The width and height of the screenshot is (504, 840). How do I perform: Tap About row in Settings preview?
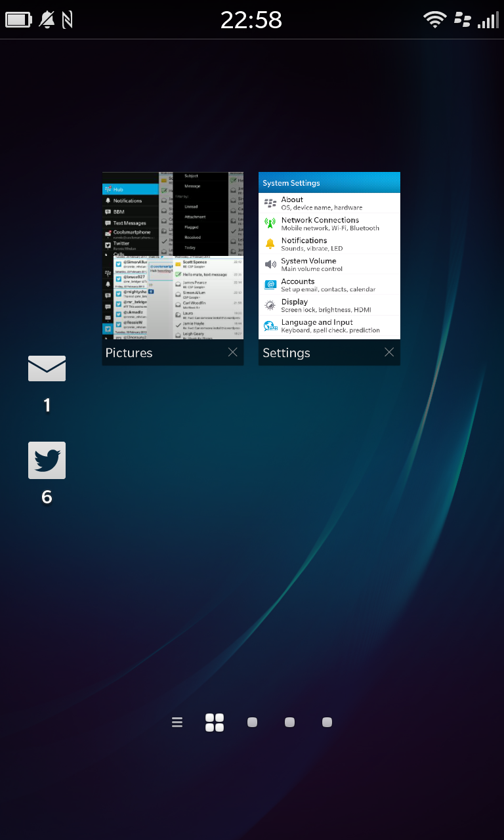(329, 203)
